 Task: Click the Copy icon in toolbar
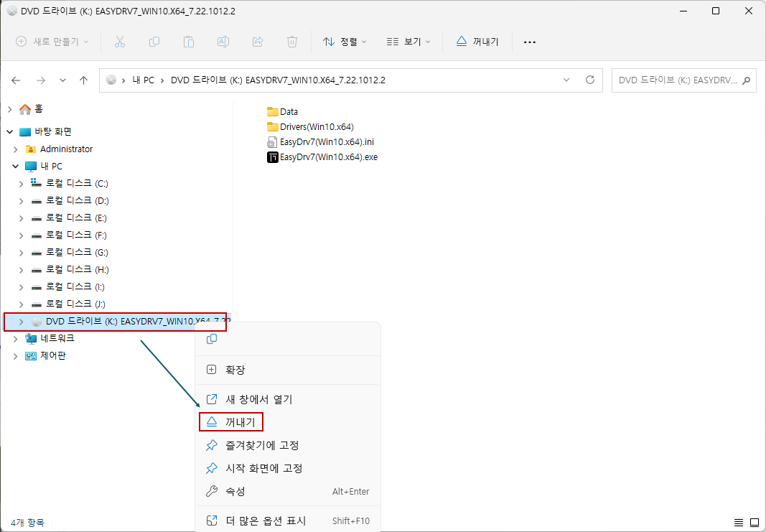154,42
